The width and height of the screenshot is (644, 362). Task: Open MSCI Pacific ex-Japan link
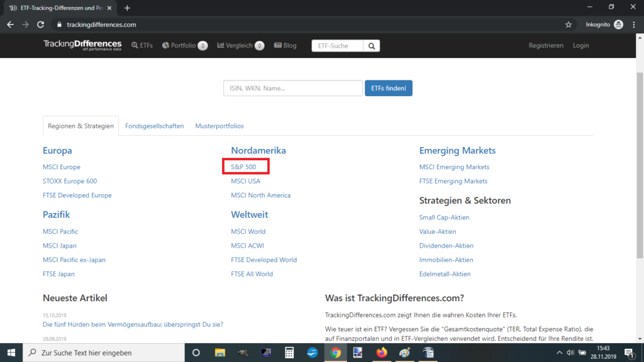(x=74, y=260)
